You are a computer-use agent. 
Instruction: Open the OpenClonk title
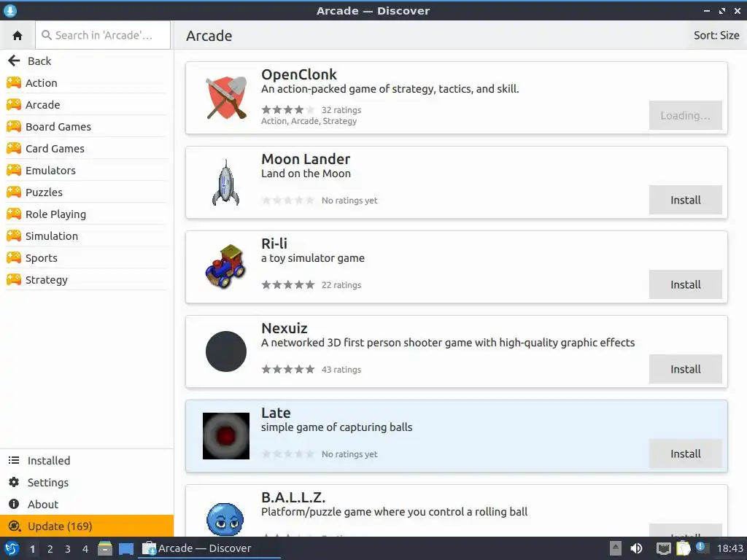pos(298,74)
